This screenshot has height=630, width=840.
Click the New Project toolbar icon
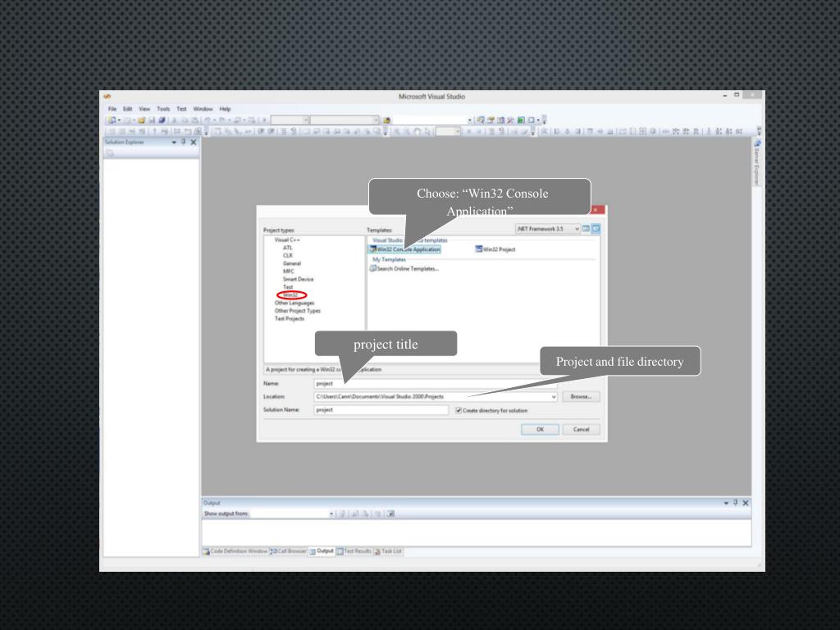[112, 120]
